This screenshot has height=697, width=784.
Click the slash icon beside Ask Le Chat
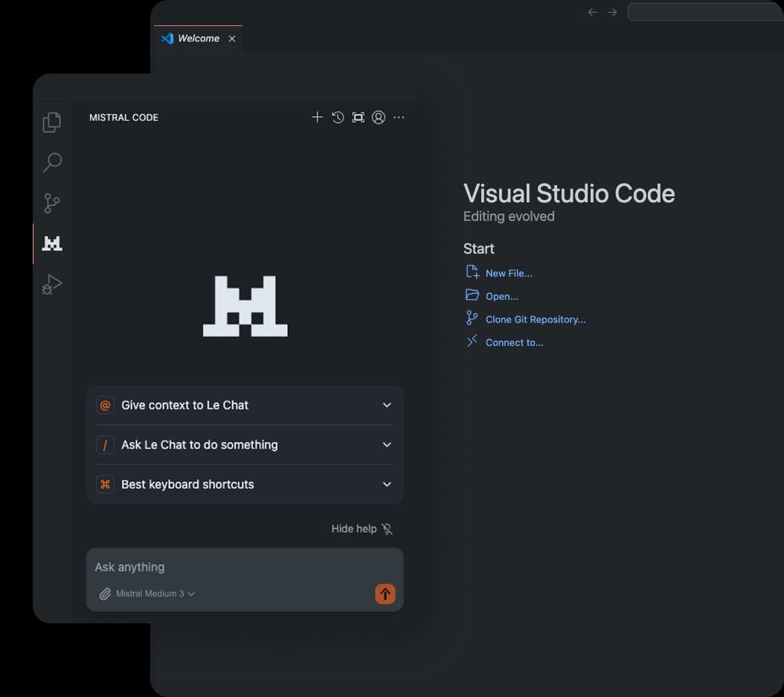pos(105,445)
